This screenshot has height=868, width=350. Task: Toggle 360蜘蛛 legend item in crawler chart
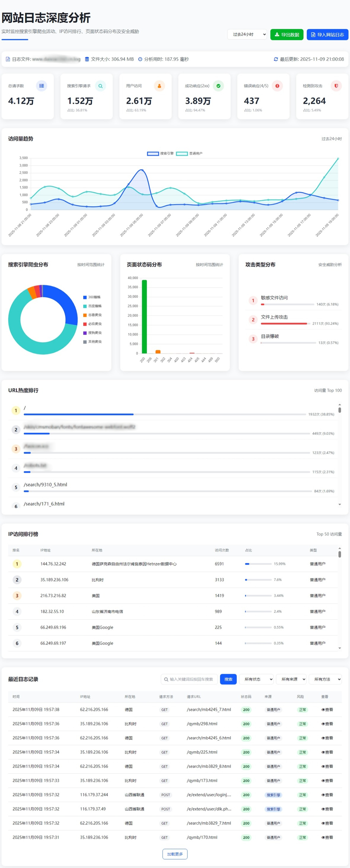pyautogui.click(x=92, y=297)
